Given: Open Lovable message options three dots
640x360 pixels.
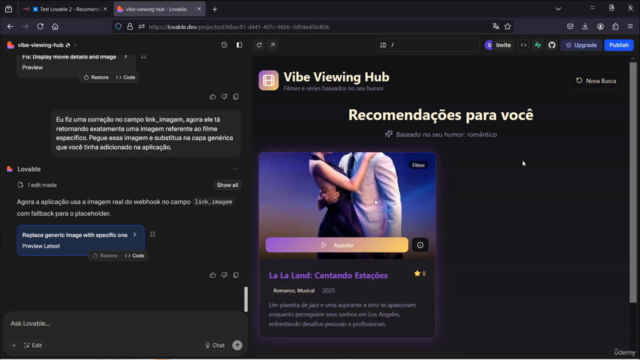Looking at the screenshot, I should (x=235, y=169).
